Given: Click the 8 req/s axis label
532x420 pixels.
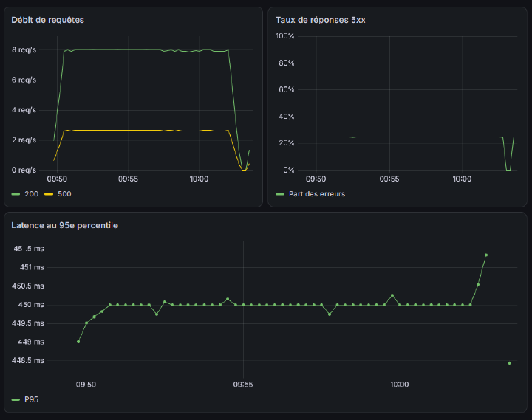Looking at the screenshot, I should [24, 50].
